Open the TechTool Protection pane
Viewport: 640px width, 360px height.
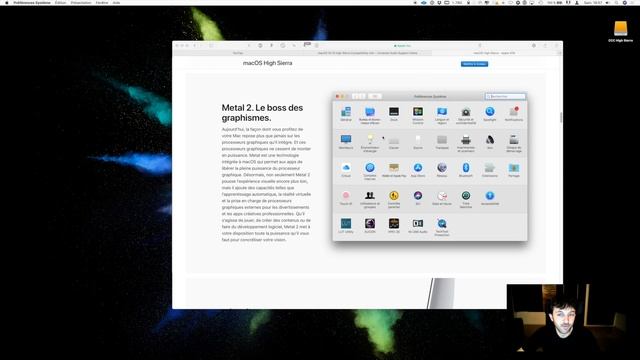click(x=442, y=227)
